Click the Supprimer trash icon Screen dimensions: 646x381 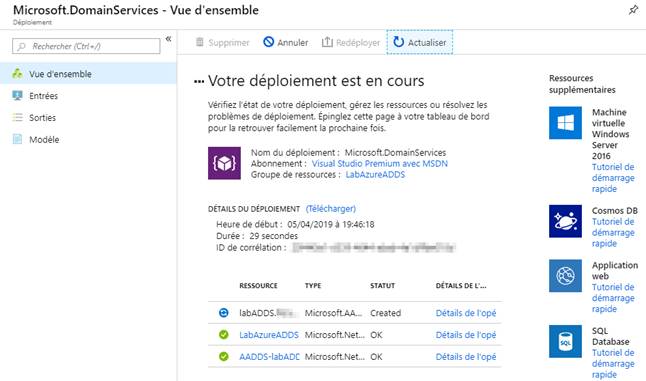[200, 42]
